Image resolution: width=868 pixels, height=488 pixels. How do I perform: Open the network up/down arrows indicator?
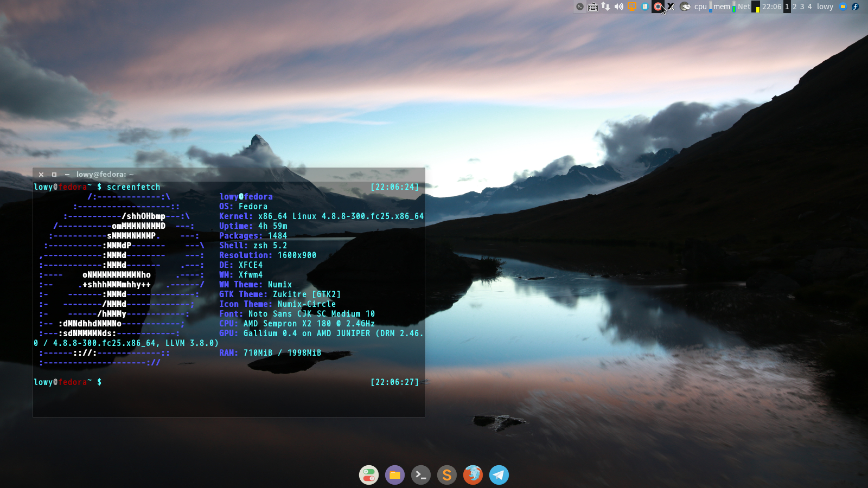605,7
